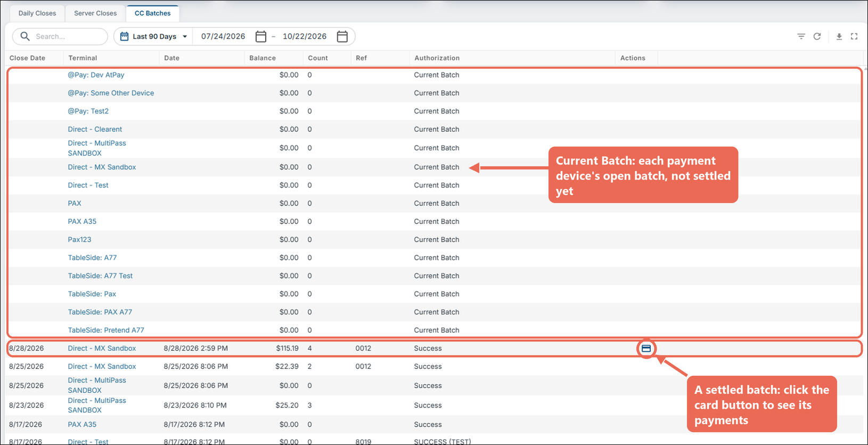The image size is (868, 445).
Task: Open the TableSide: Pax terminal link
Action: coord(92,294)
